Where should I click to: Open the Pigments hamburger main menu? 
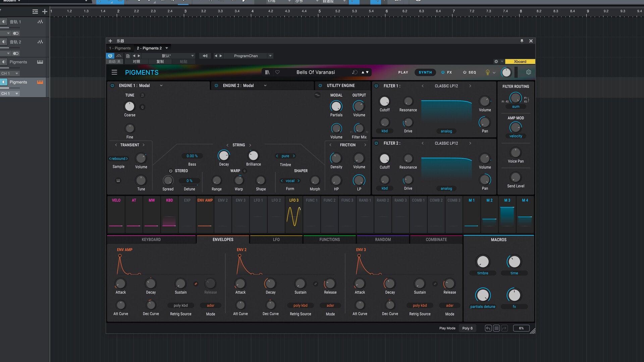tap(114, 72)
